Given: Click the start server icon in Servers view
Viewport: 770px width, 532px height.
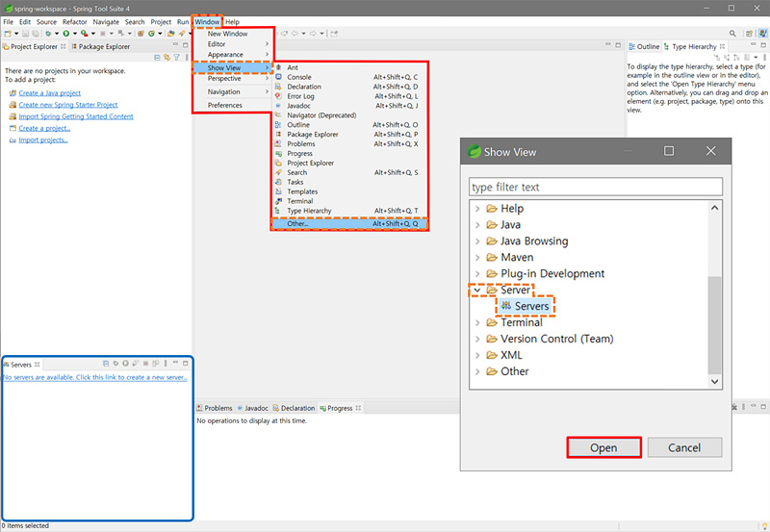Looking at the screenshot, I should point(125,364).
